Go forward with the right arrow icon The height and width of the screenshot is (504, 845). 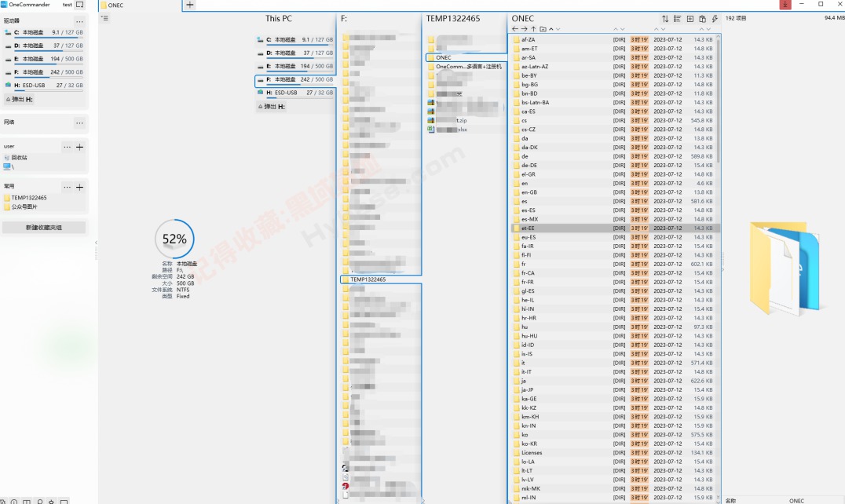[524, 29]
